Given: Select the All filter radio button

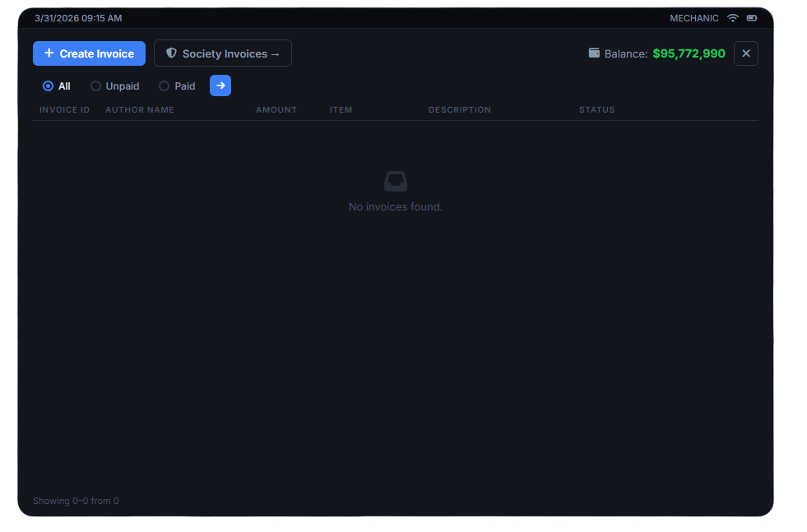Looking at the screenshot, I should [48, 86].
